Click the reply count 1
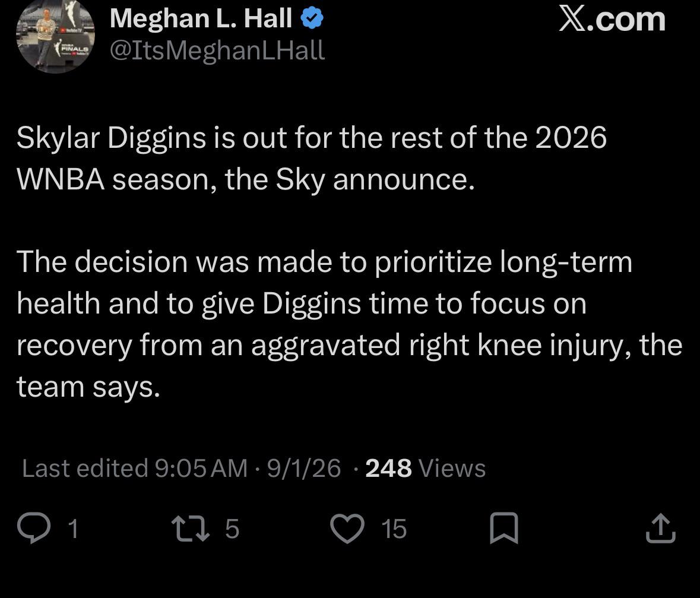 tap(73, 529)
